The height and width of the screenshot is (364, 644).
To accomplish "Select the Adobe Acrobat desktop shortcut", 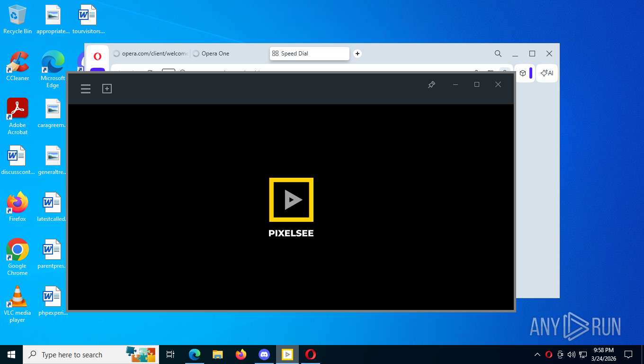I will tap(18, 117).
